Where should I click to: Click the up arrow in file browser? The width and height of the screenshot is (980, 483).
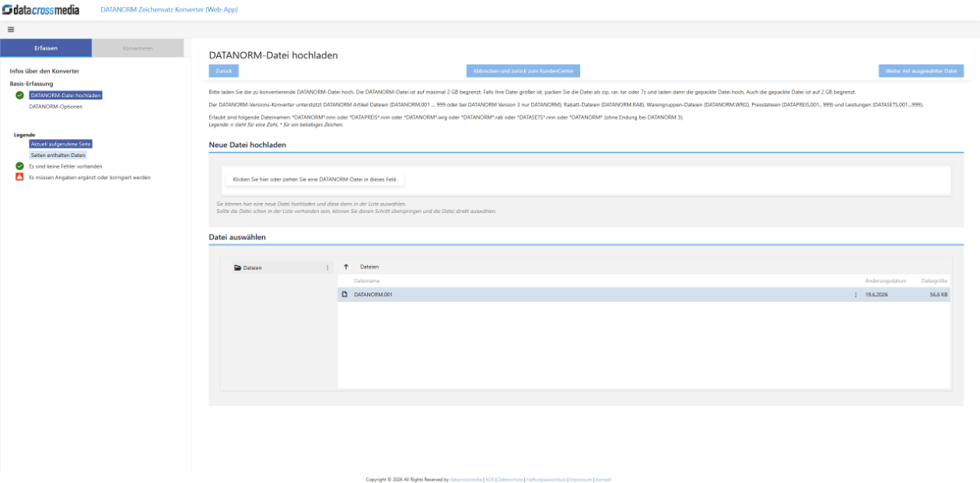tap(346, 267)
